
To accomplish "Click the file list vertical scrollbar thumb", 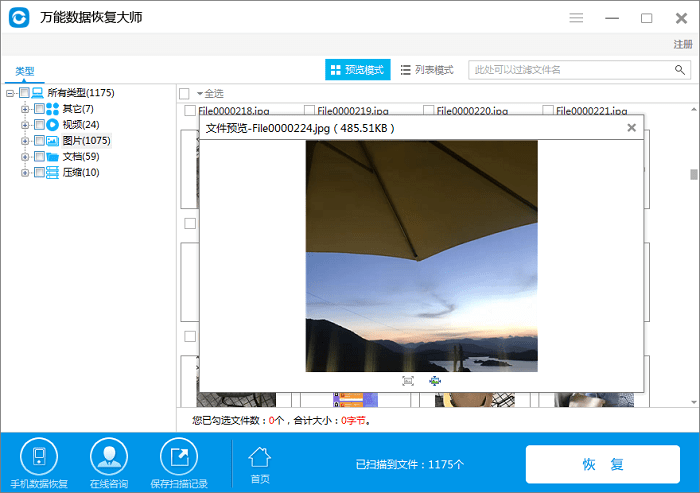I will point(693,174).
